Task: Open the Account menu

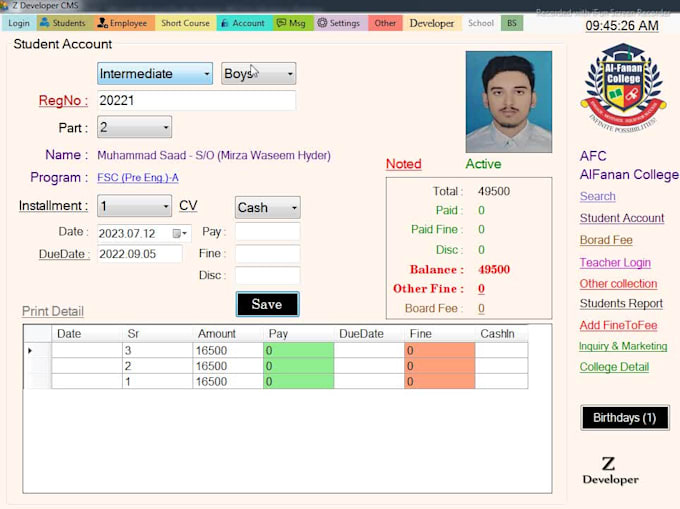Action: [x=244, y=23]
